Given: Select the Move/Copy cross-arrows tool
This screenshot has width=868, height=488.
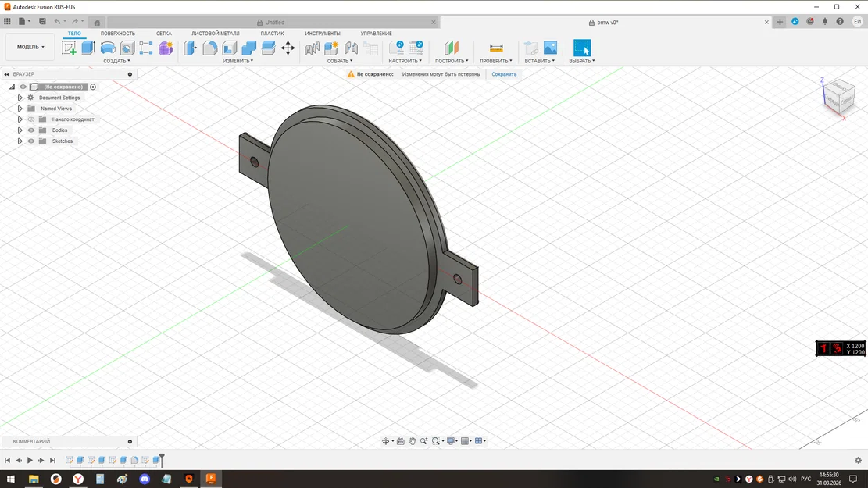Looking at the screenshot, I should (x=288, y=48).
